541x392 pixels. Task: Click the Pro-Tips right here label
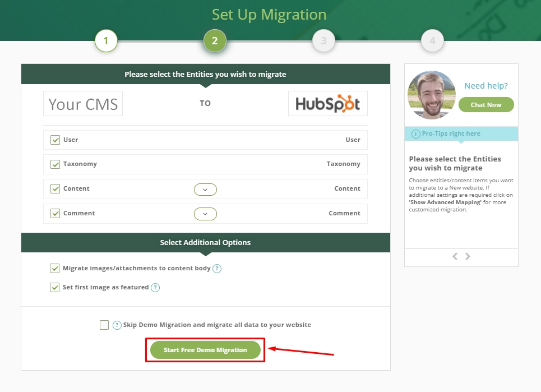point(451,133)
